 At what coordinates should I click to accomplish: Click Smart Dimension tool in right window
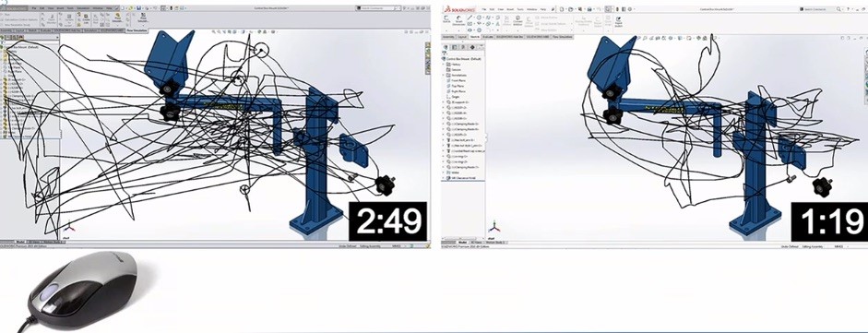click(x=458, y=20)
